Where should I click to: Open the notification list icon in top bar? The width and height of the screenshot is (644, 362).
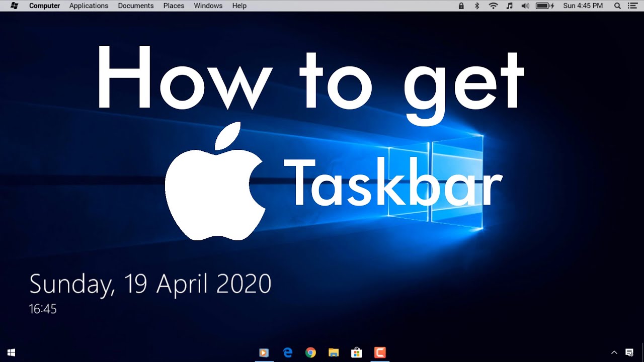(632, 6)
